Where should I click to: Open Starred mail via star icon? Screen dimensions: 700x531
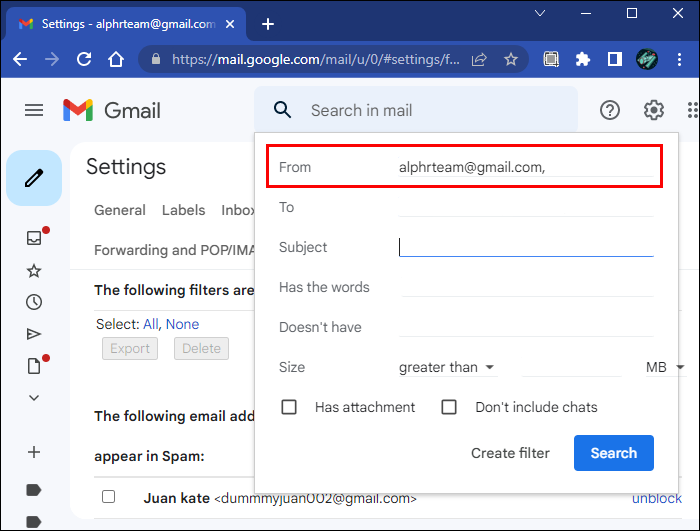[x=34, y=271]
